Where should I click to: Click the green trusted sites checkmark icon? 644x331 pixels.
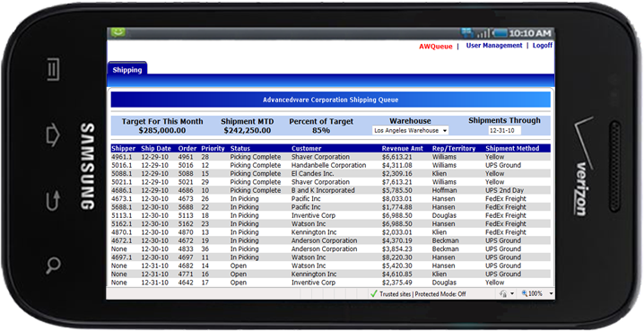(x=373, y=293)
